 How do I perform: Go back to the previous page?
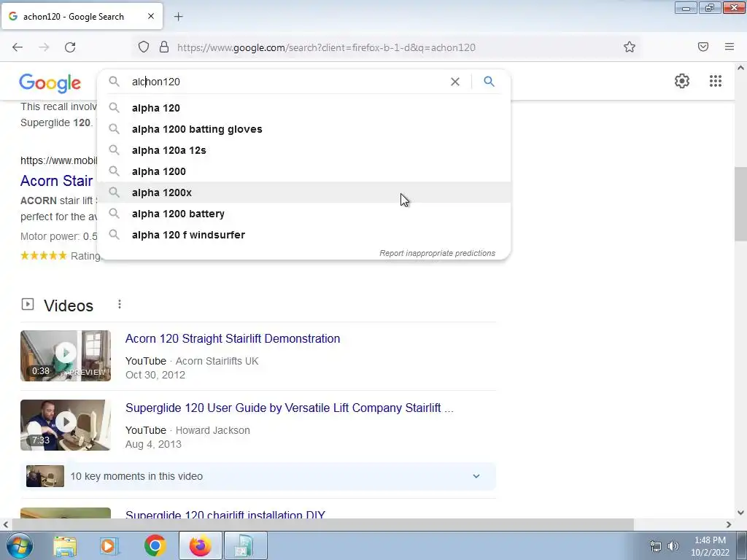(x=18, y=47)
